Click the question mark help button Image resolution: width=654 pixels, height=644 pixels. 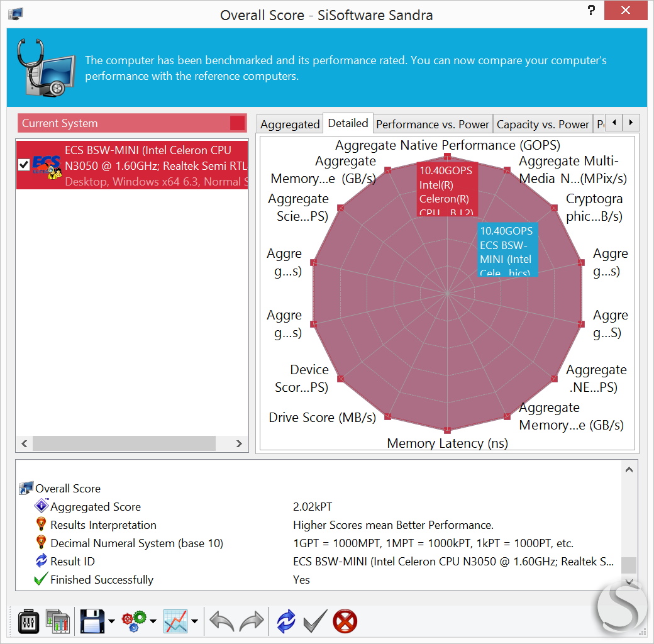(591, 11)
